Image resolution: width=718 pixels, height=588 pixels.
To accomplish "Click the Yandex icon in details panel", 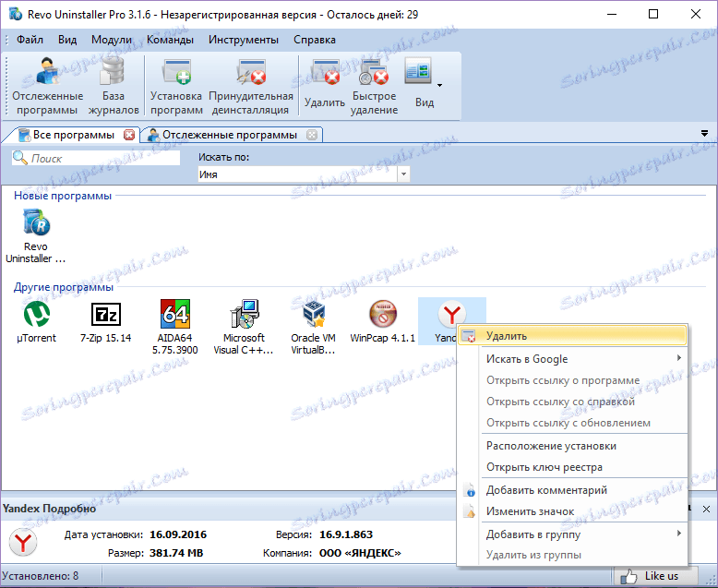I will pos(23,542).
